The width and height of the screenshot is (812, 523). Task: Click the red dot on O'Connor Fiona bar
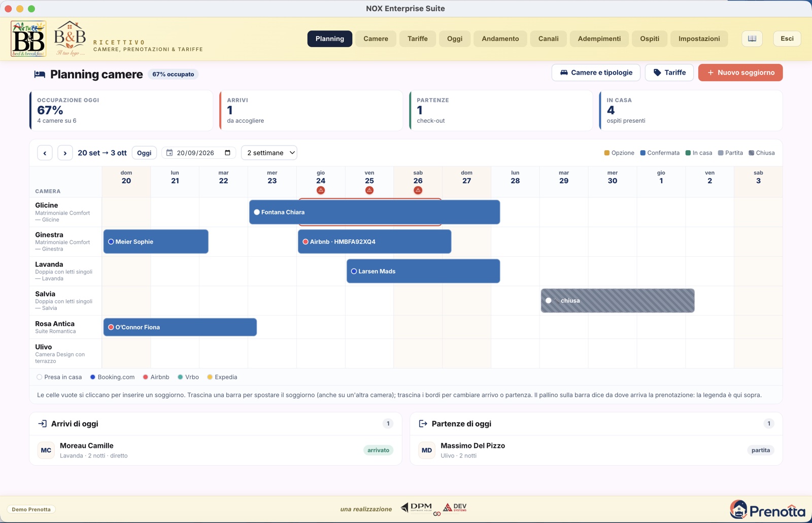click(x=111, y=327)
